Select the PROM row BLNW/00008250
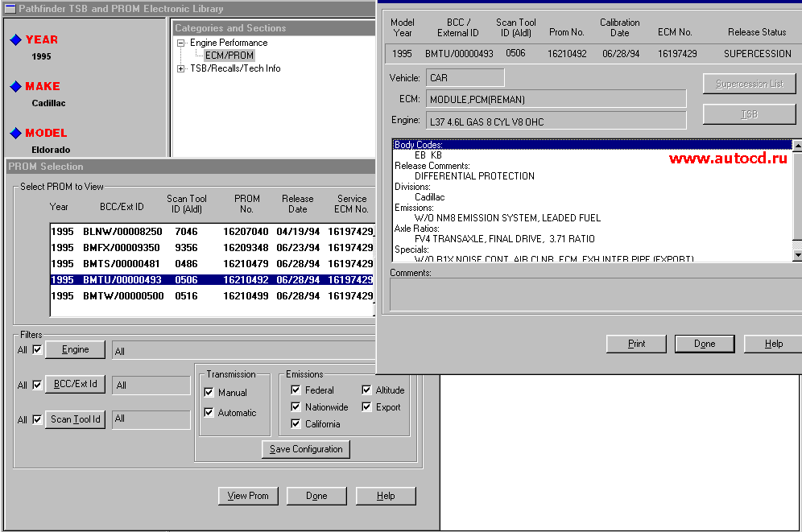The image size is (802, 532). coord(212,232)
